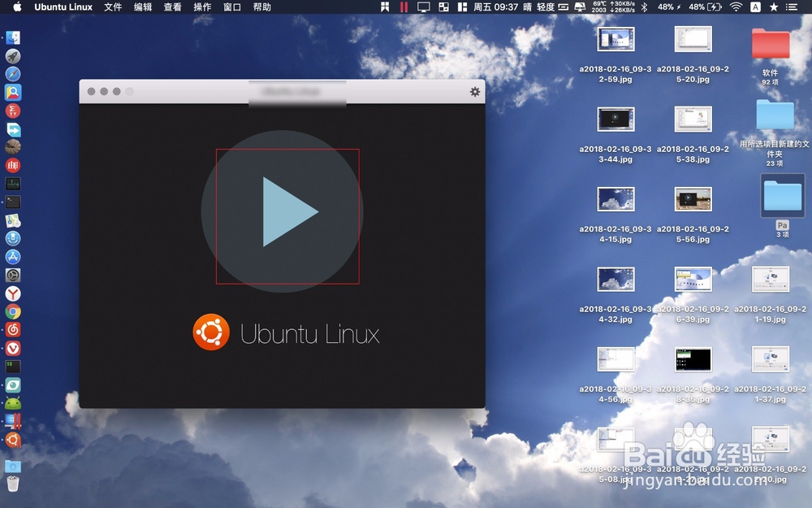This screenshot has height=508, width=812.
Task: Open the Trash in the dock
Action: tap(13, 484)
